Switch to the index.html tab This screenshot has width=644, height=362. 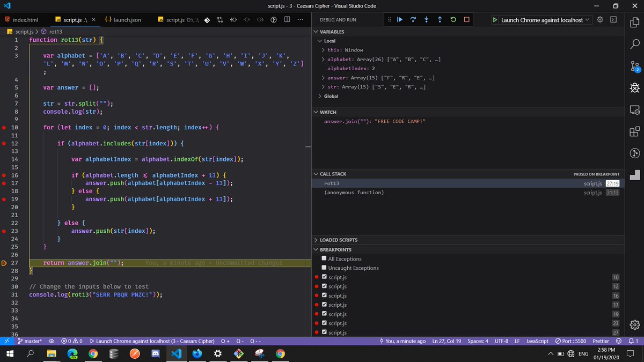[25, 20]
